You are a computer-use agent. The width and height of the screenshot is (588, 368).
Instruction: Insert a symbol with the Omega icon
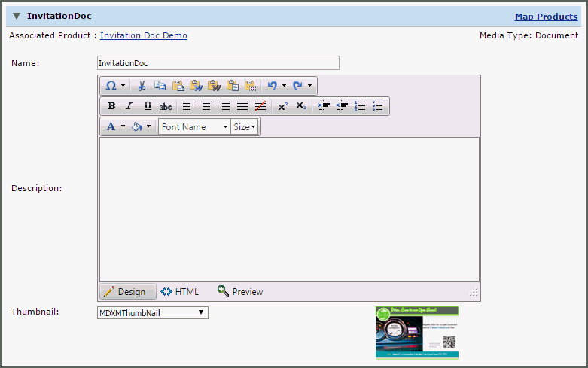point(111,86)
